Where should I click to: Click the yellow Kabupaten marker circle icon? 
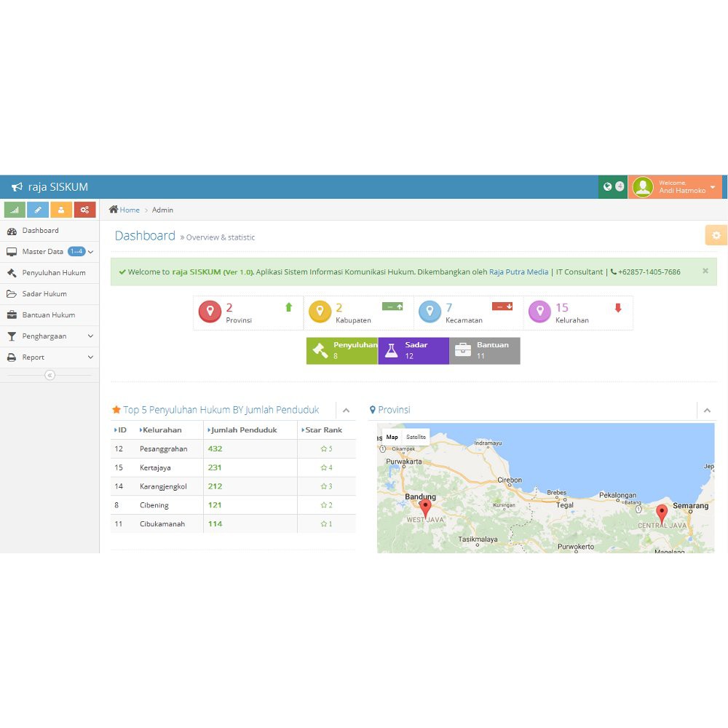pos(320,312)
